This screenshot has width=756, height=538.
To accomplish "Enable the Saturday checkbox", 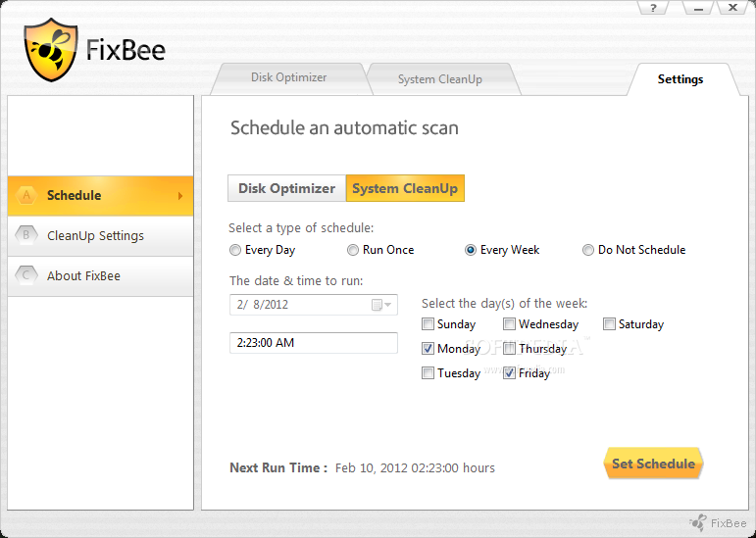I will 610,323.
